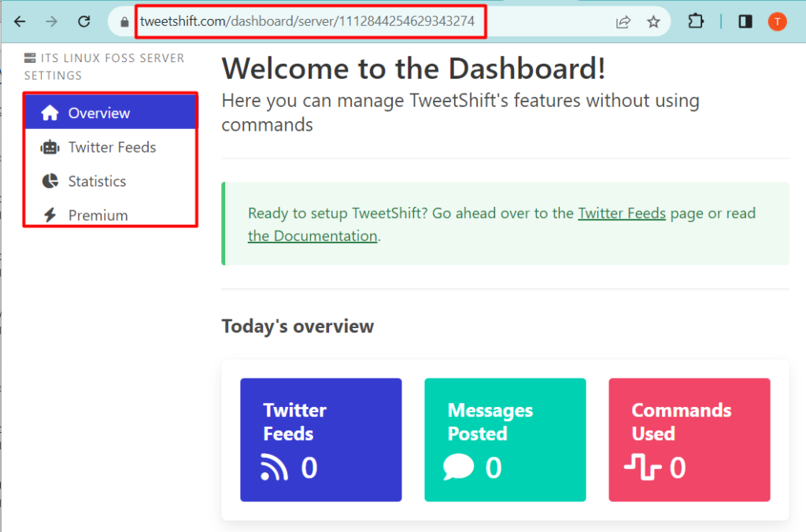Open Twitter Feeds sidebar item
This screenshot has height=532, width=806.
pos(110,147)
